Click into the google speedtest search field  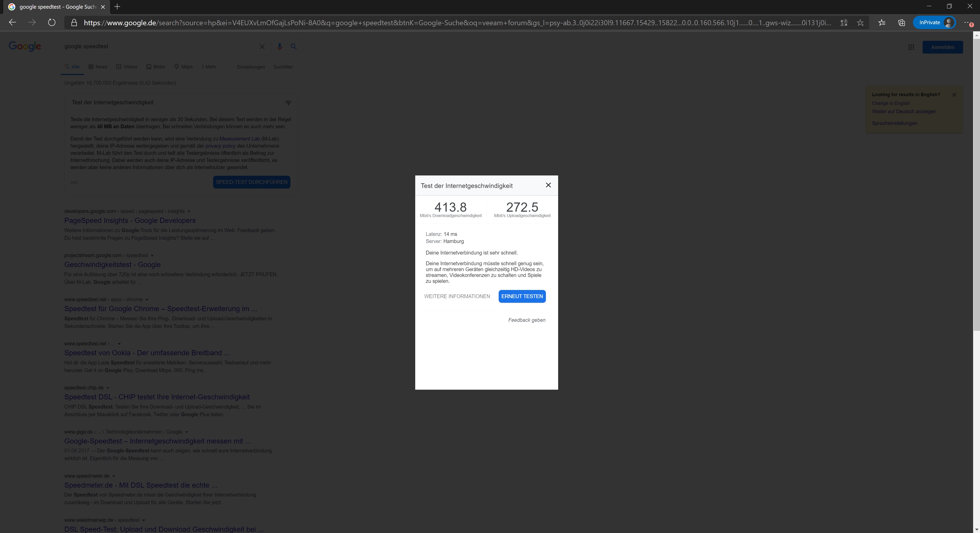pyautogui.click(x=160, y=46)
